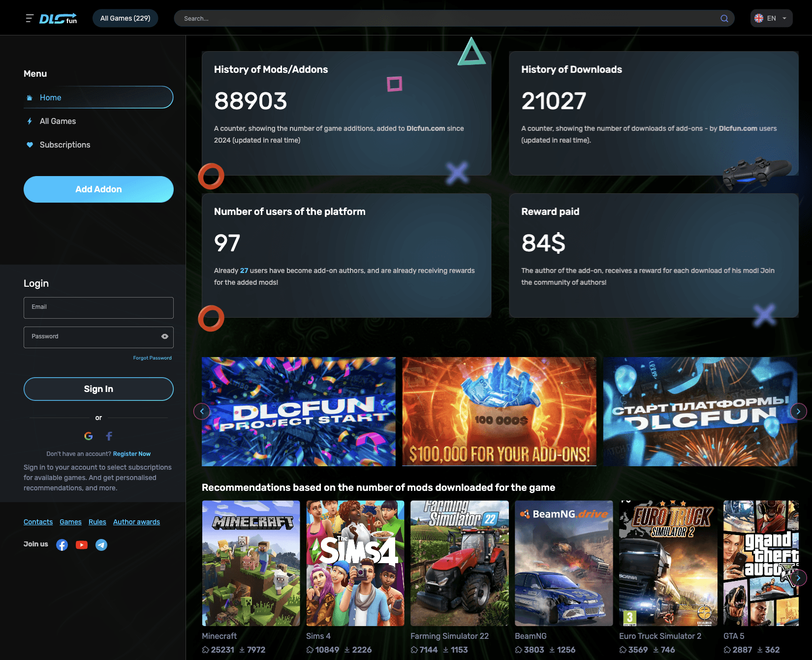Click BeamNG mods puzzle icon

click(x=519, y=650)
